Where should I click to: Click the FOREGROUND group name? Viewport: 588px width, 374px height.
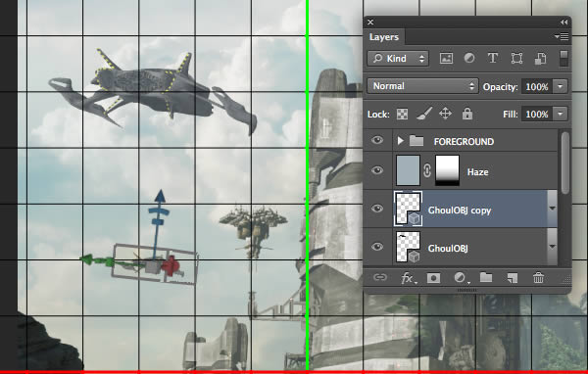coord(464,142)
